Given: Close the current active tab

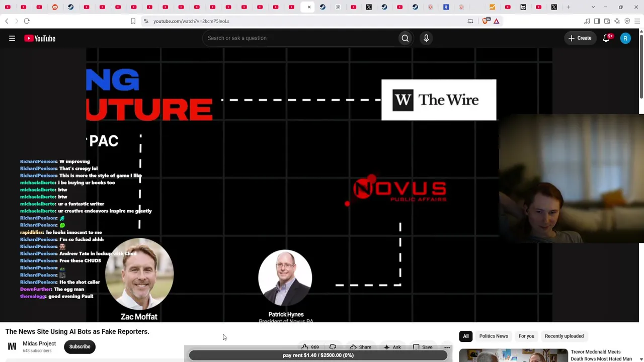Looking at the screenshot, I should [309, 7].
